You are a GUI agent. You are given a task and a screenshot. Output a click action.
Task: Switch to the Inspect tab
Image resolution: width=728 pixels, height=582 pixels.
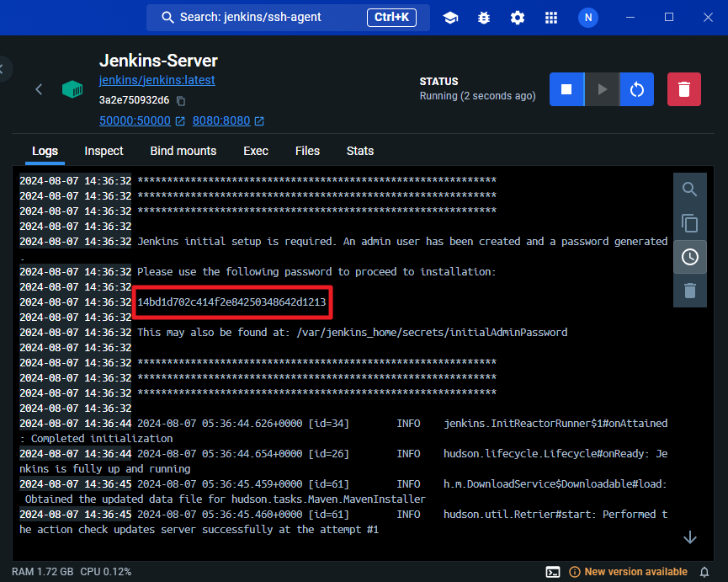[x=104, y=151]
